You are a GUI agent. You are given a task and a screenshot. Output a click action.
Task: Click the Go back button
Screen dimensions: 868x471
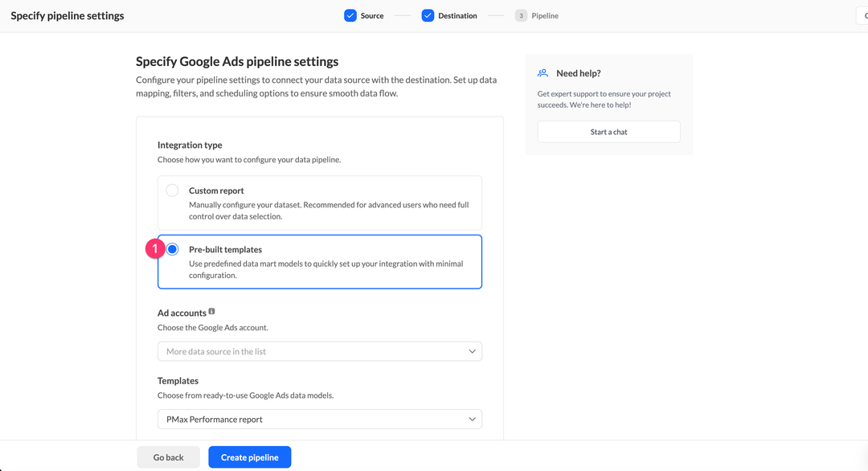(x=168, y=457)
